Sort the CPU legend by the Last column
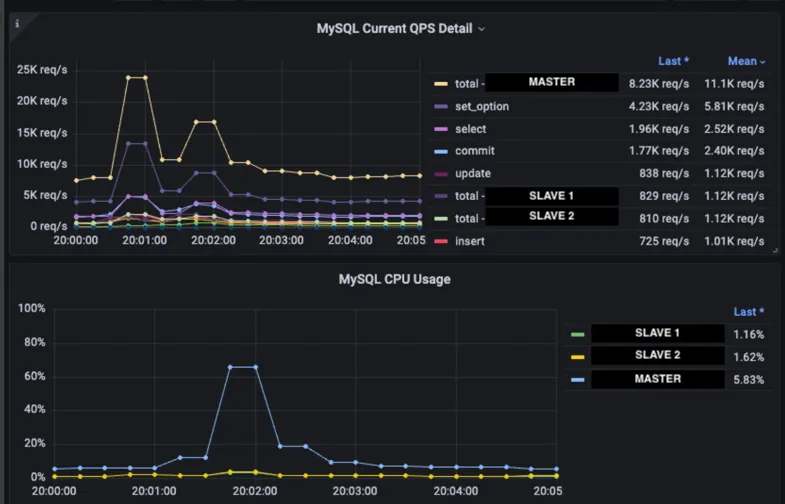785x504 pixels. tap(749, 312)
